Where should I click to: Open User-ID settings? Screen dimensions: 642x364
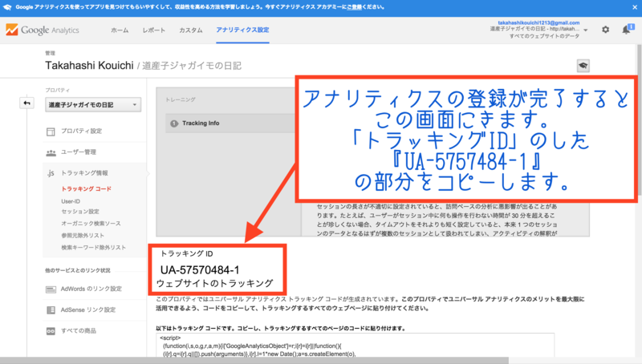tap(71, 201)
